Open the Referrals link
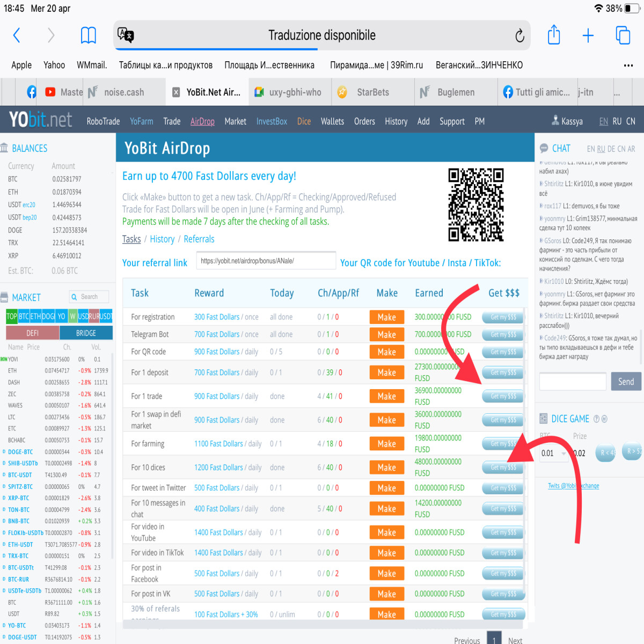 [x=199, y=239]
